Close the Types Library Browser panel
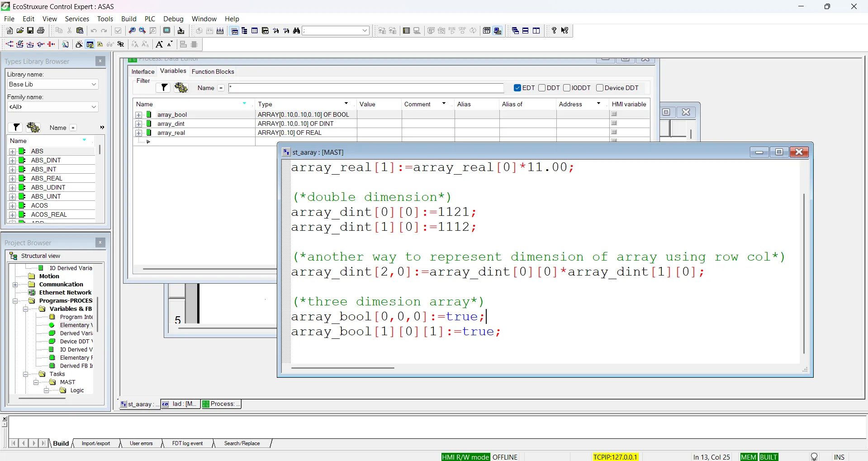Image resolution: width=868 pixels, height=461 pixels. pos(100,61)
